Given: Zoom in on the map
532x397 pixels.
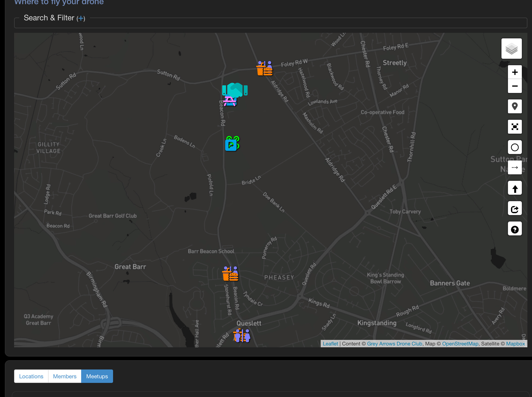Looking at the screenshot, I should coord(514,72).
